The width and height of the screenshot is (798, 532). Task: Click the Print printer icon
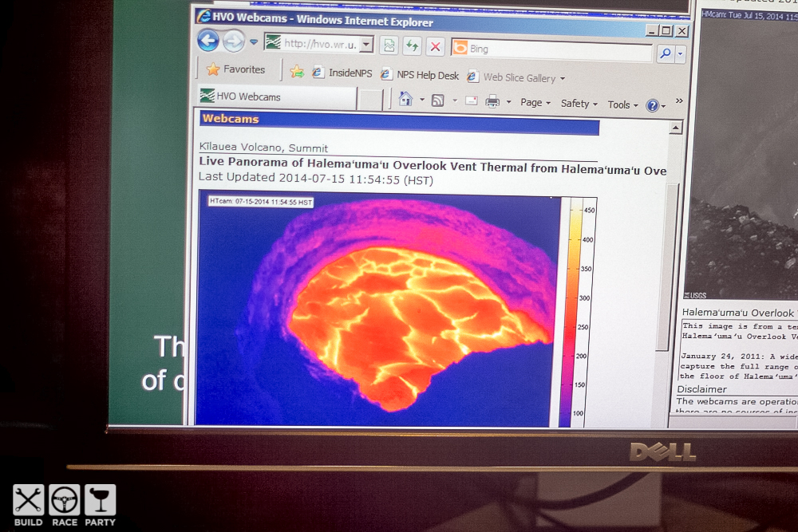point(492,101)
